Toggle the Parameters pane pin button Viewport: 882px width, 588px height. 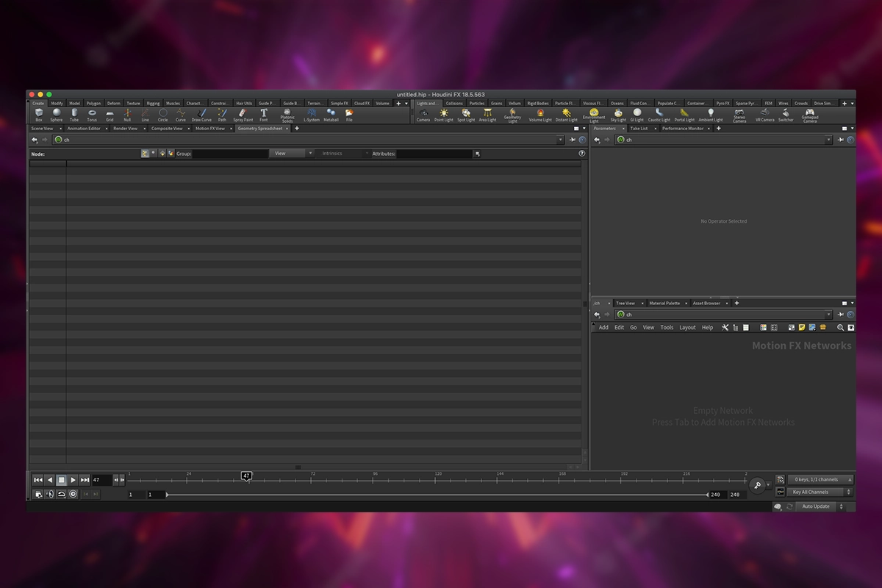click(x=841, y=140)
